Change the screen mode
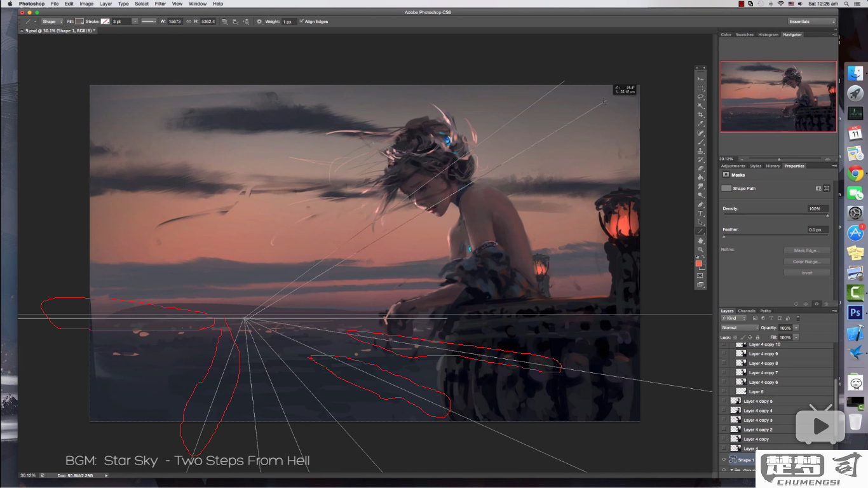The height and width of the screenshot is (488, 868). (700, 285)
